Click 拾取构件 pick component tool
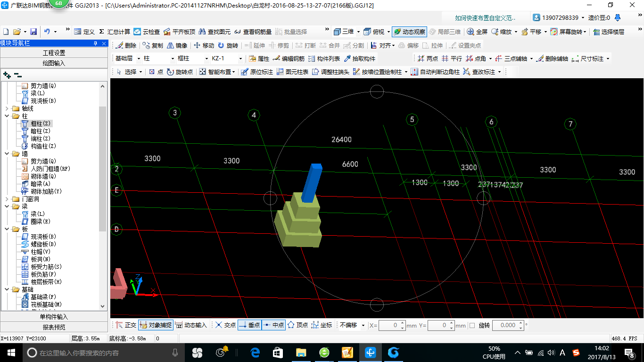 (x=360, y=59)
